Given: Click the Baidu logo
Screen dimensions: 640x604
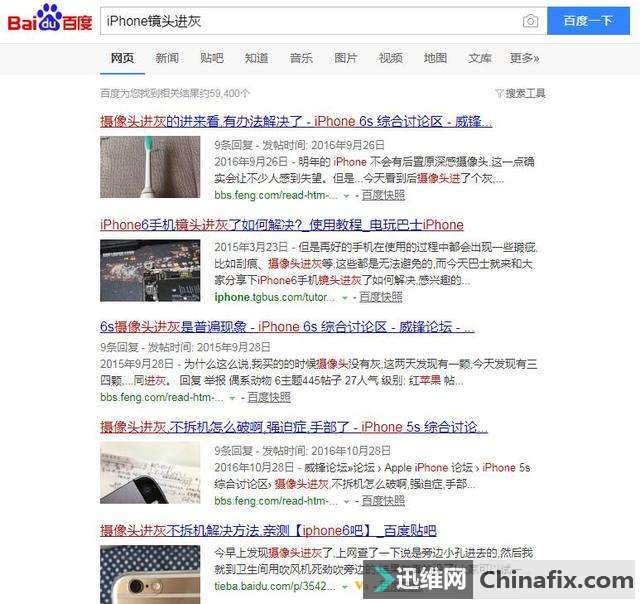Looking at the screenshot, I should click(x=50, y=18).
